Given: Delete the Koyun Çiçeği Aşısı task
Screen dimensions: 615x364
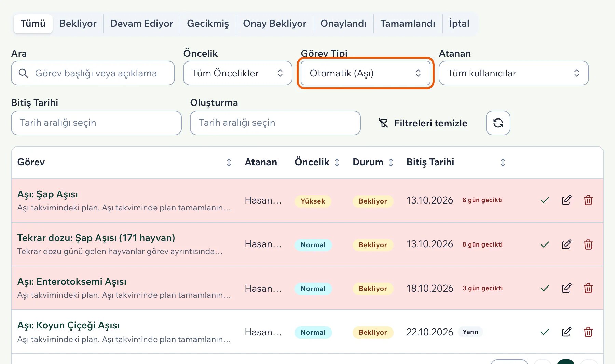Looking at the screenshot, I should click(588, 332).
